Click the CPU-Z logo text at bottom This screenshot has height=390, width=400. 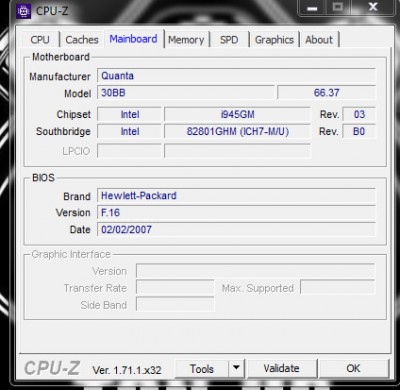[52, 368]
